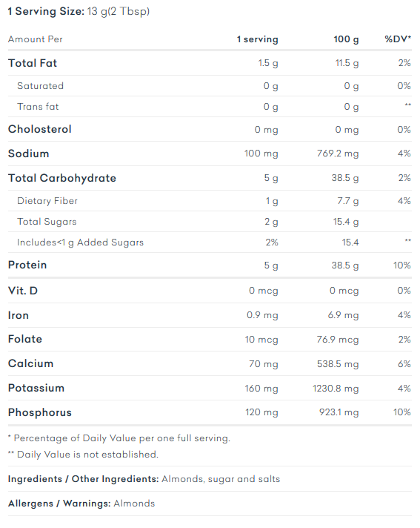Click the %DV* column header

(x=398, y=39)
